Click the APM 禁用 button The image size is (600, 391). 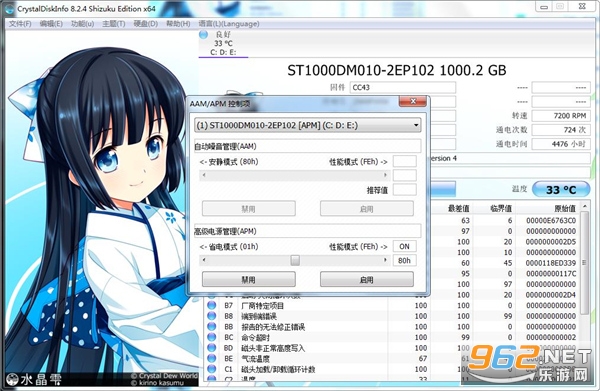click(x=249, y=279)
